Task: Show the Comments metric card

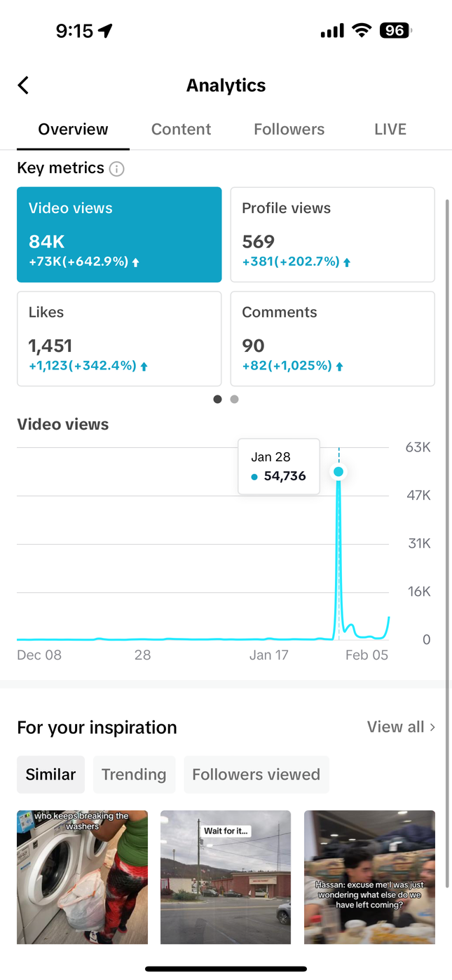Action: [x=332, y=339]
